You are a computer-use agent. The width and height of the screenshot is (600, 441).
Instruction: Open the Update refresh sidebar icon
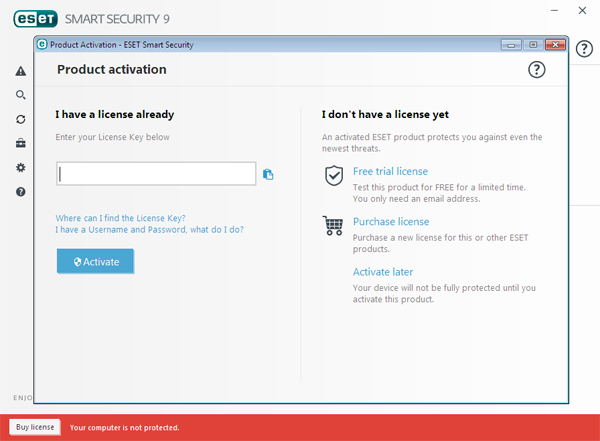tap(21, 119)
